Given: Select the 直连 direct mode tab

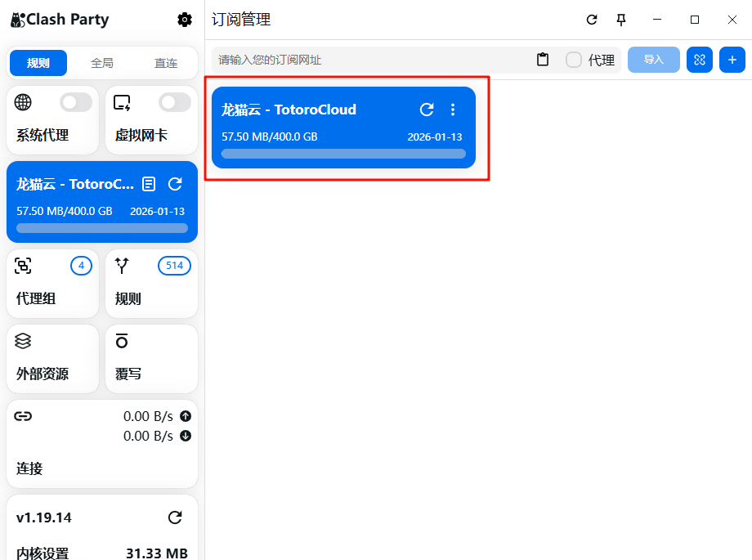Looking at the screenshot, I should (166, 63).
